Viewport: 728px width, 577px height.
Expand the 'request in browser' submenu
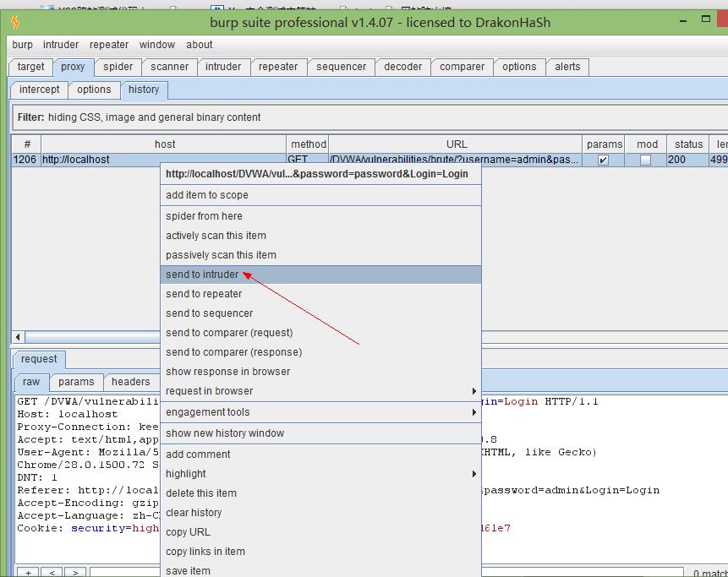(x=320, y=391)
